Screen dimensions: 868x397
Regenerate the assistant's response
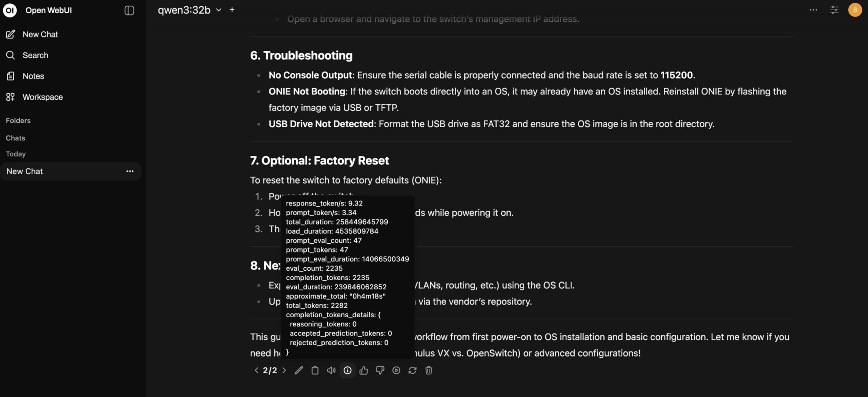pos(412,370)
